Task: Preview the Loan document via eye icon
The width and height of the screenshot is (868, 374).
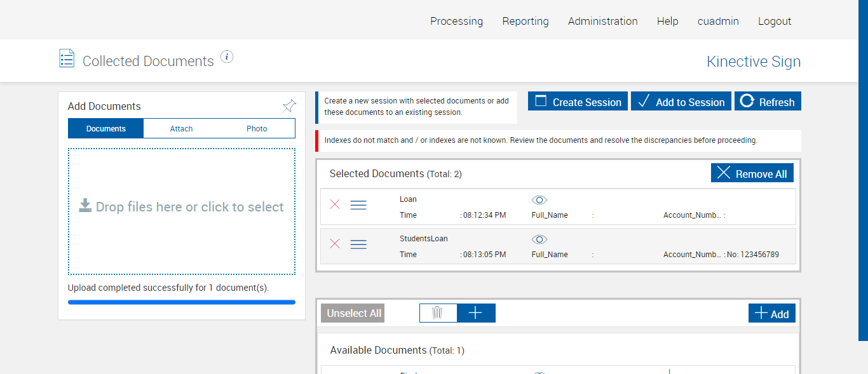Action: pos(539,200)
